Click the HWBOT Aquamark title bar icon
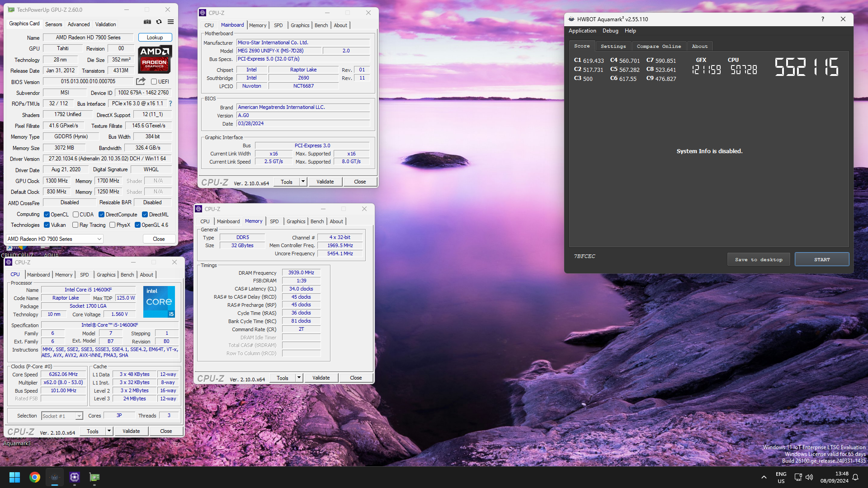 coord(571,19)
